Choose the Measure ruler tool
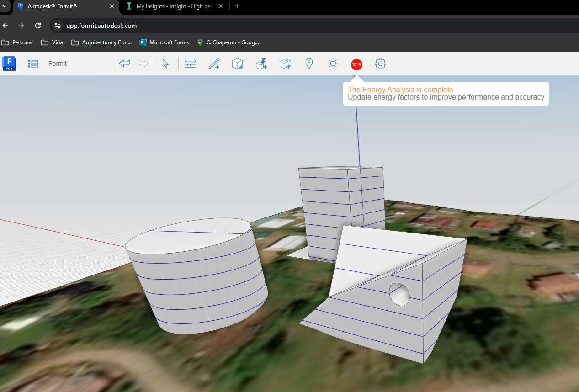 (190, 64)
